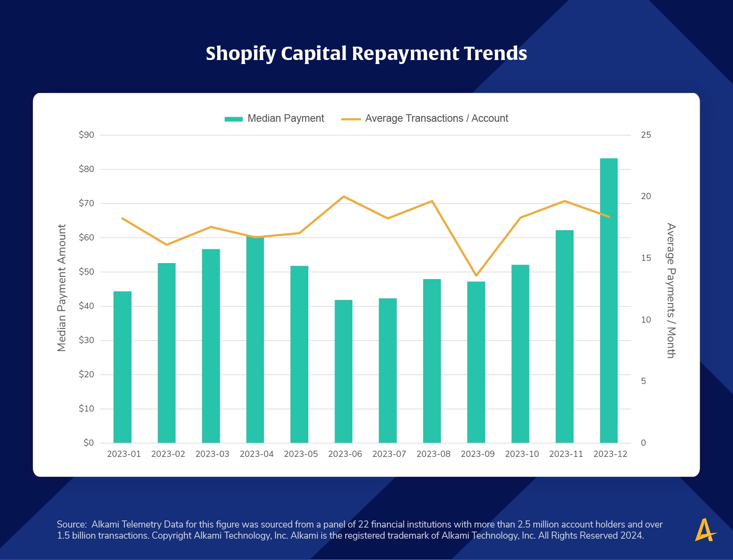The height and width of the screenshot is (560, 733).
Task: Click the 2023-11 axis label
Action: (566, 454)
